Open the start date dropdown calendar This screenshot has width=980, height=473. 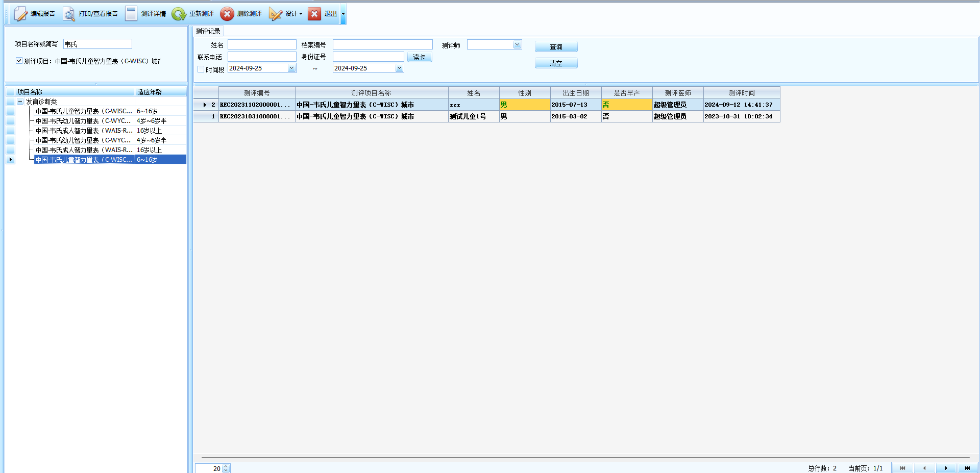[x=291, y=68]
